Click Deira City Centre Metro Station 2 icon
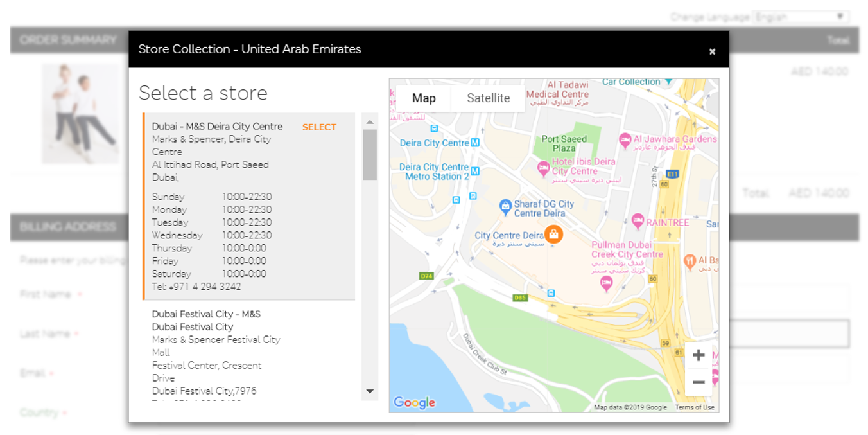Screen dimensions: 868x435 [x=475, y=172]
